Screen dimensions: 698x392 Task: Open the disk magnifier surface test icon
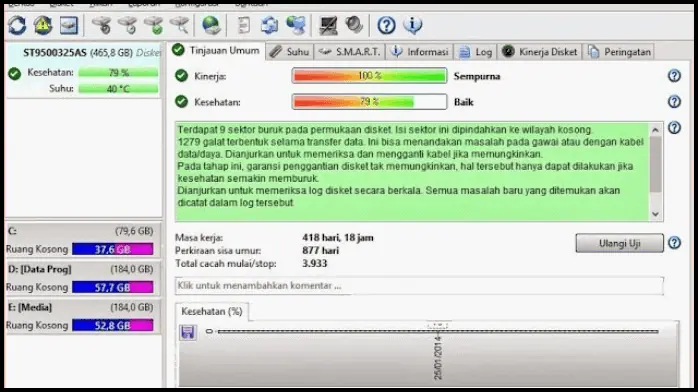point(179,25)
